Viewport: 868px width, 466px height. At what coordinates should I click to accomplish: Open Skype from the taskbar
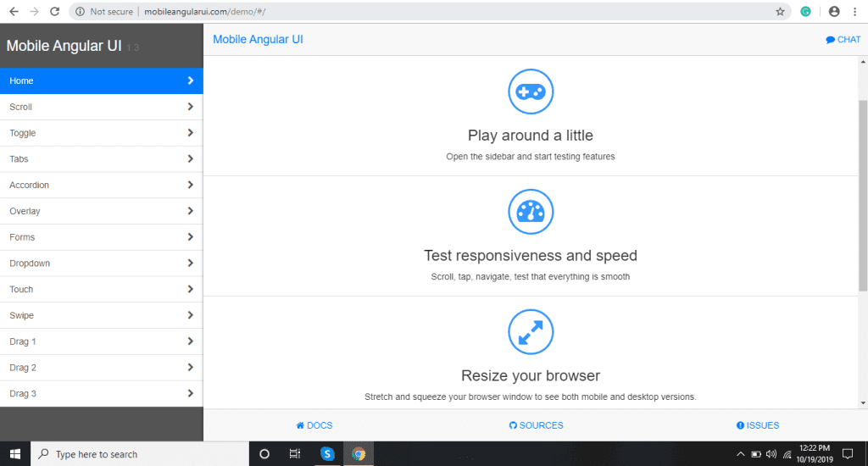pyautogui.click(x=327, y=454)
